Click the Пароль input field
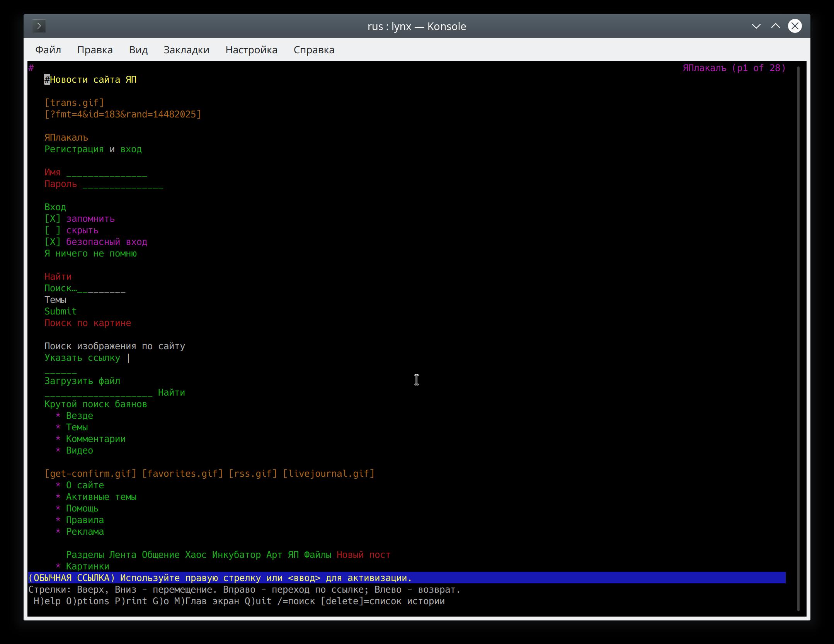 coord(123,184)
